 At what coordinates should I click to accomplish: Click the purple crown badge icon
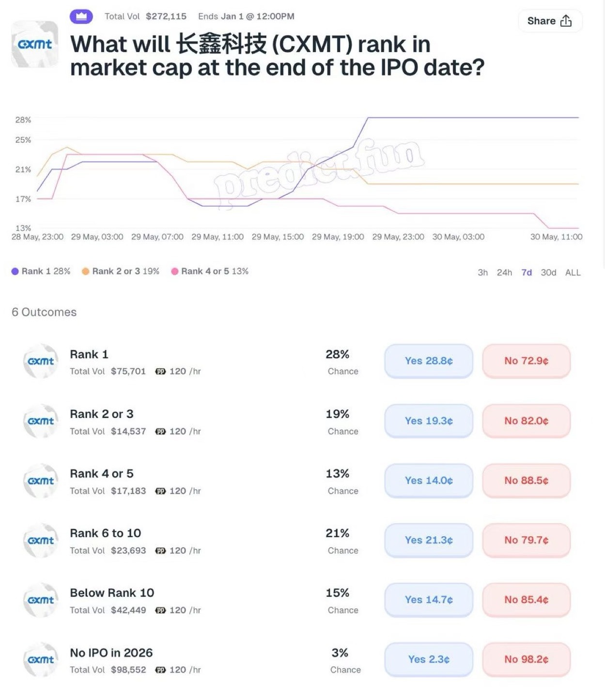coord(81,16)
